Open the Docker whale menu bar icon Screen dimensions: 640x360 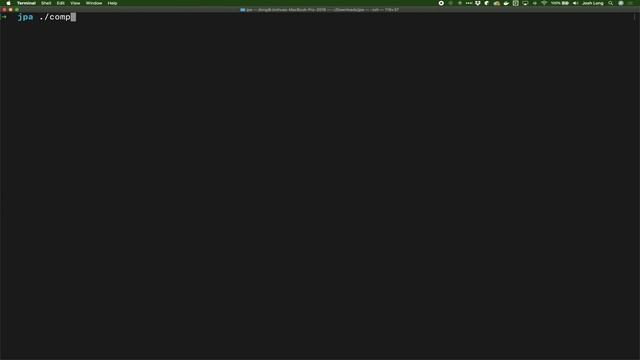[x=506, y=3]
